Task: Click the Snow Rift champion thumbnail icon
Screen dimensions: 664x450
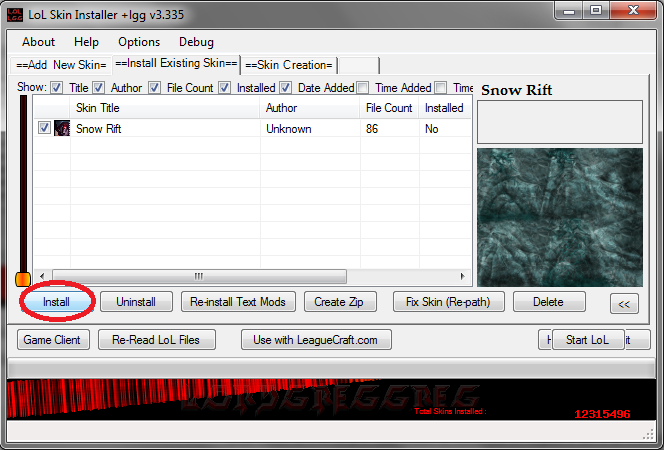Action: pyautogui.click(x=62, y=128)
